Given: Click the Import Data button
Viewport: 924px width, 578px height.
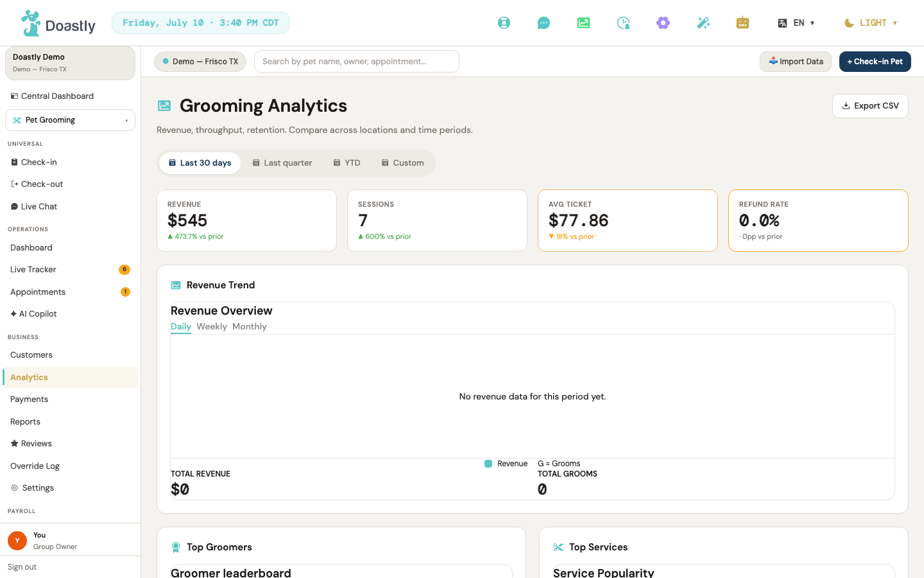Looking at the screenshot, I should pyautogui.click(x=796, y=62).
